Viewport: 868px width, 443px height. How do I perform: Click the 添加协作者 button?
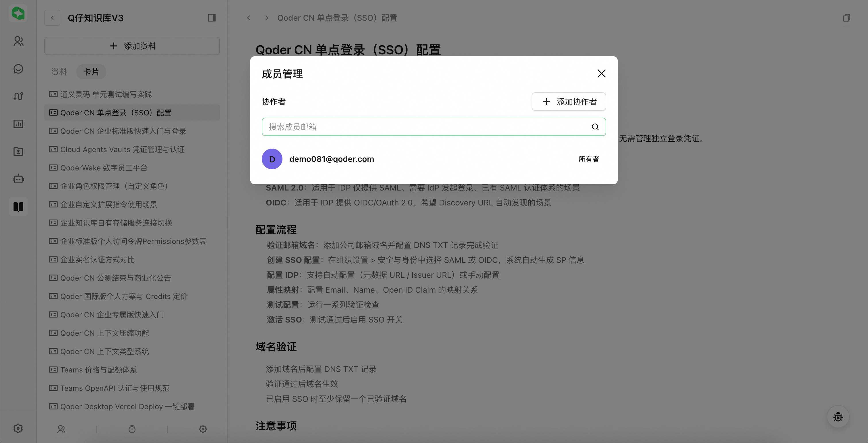pos(569,101)
